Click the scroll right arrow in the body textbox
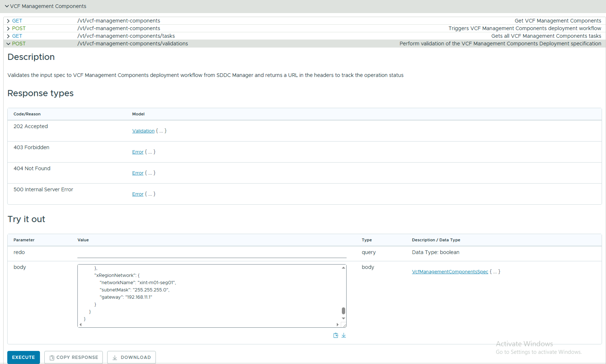Screen dimensions: 606x364 [x=338, y=324]
